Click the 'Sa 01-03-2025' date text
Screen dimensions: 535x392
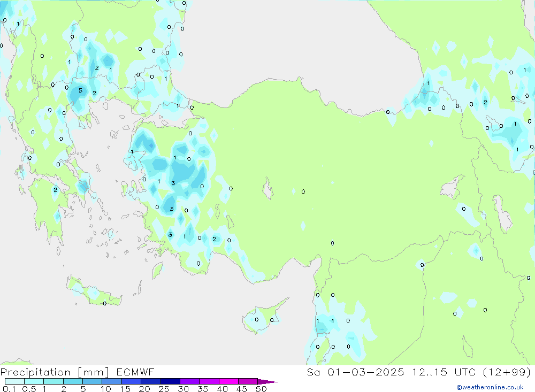click(355, 372)
